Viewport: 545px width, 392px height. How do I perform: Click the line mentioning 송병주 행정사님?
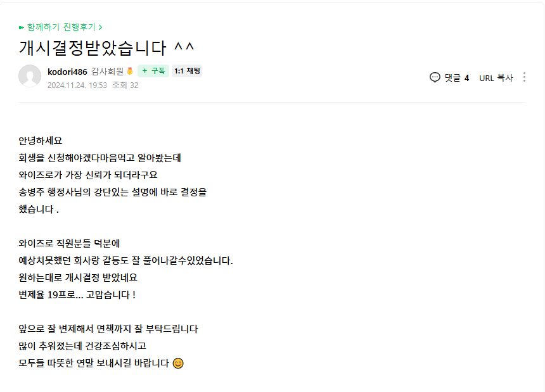pyautogui.click(x=113, y=192)
